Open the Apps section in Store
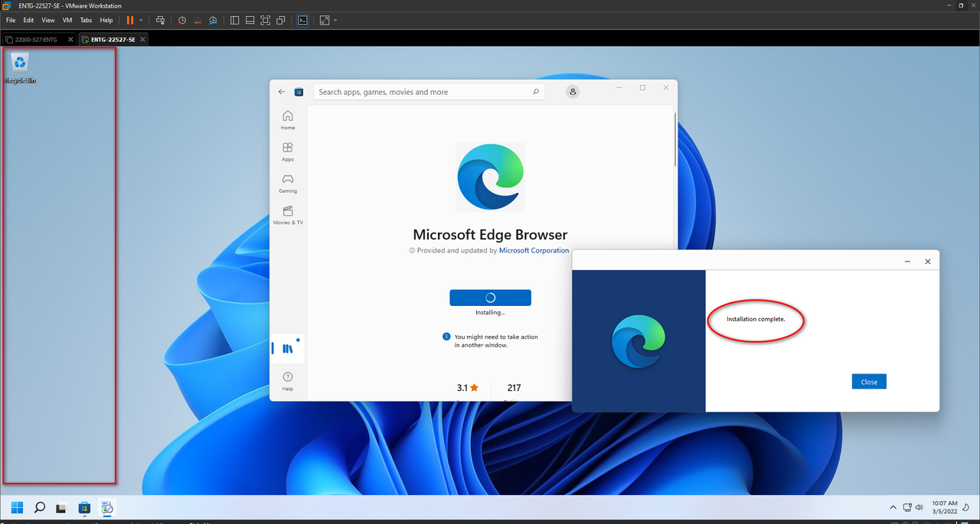The width and height of the screenshot is (980, 524). pos(288,151)
